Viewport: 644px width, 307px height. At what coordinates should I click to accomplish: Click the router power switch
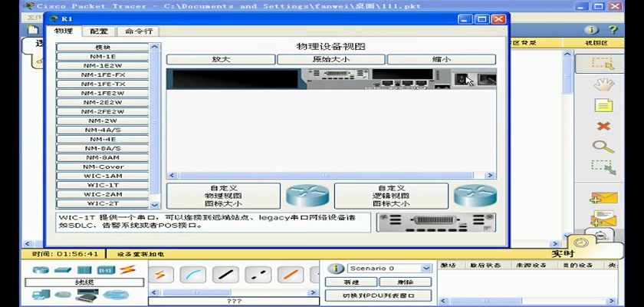coord(462,78)
